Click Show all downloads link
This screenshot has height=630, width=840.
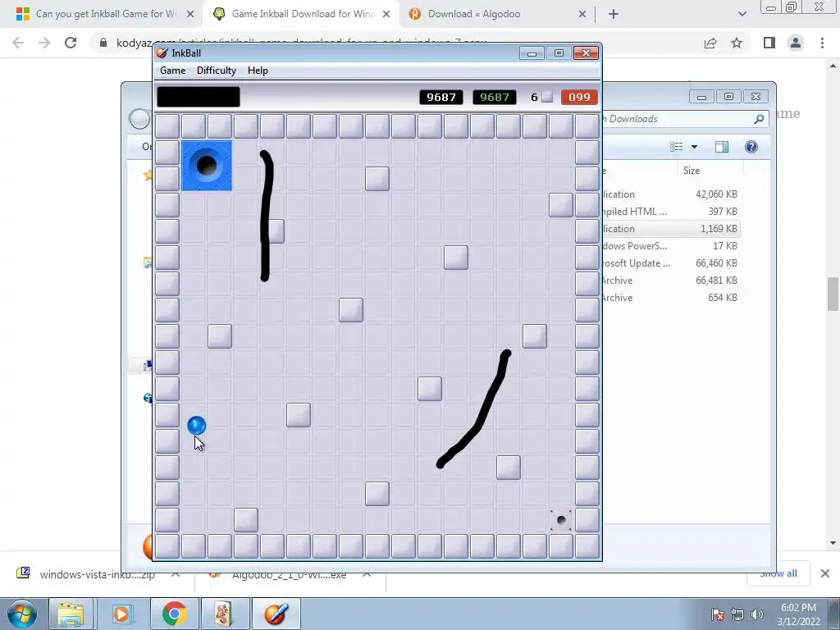point(778,573)
